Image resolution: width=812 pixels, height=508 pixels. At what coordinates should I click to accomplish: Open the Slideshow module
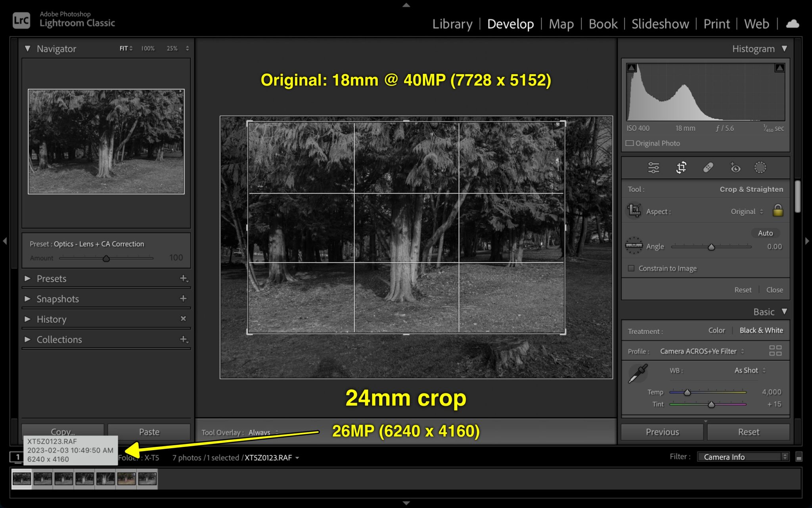tap(660, 24)
